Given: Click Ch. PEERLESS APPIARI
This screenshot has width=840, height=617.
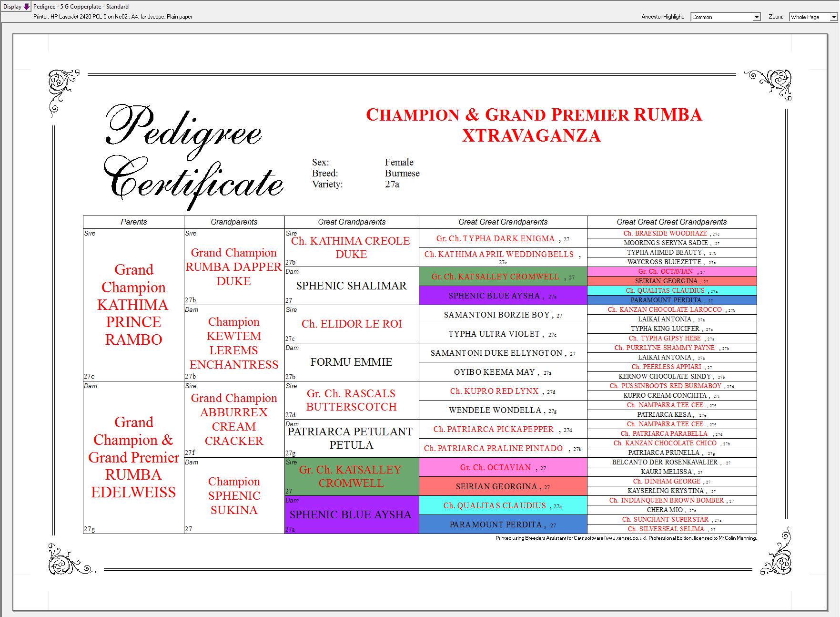Looking at the screenshot, I should 672,367.
